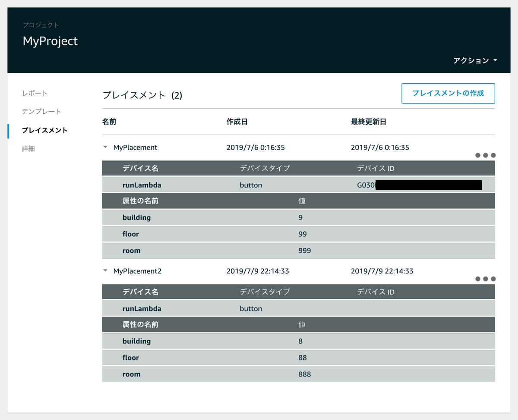Select the 作成日 column header
Viewport: 518px width, 420px height.
pyautogui.click(x=237, y=122)
